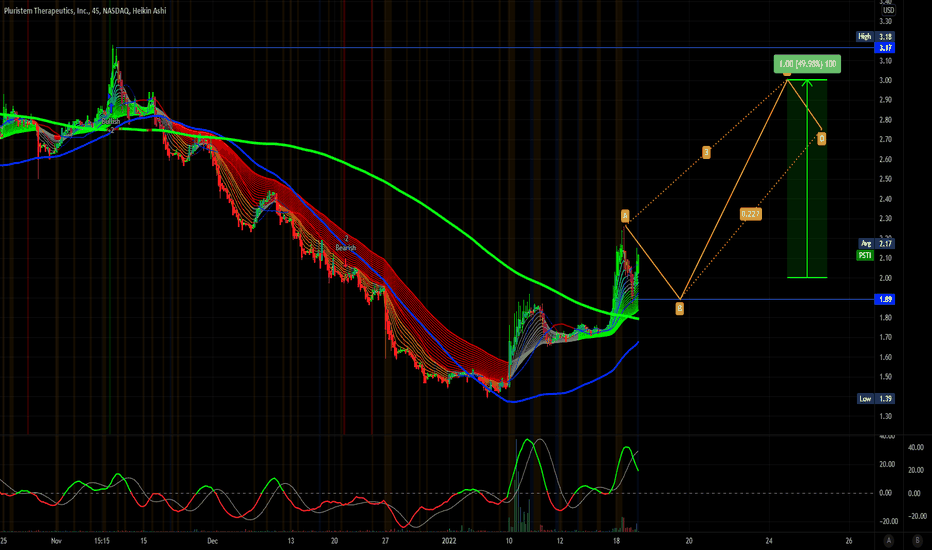The width and height of the screenshot is (932, 550).
Task: Click the 15:15 label on time axis
Action: 102,540
